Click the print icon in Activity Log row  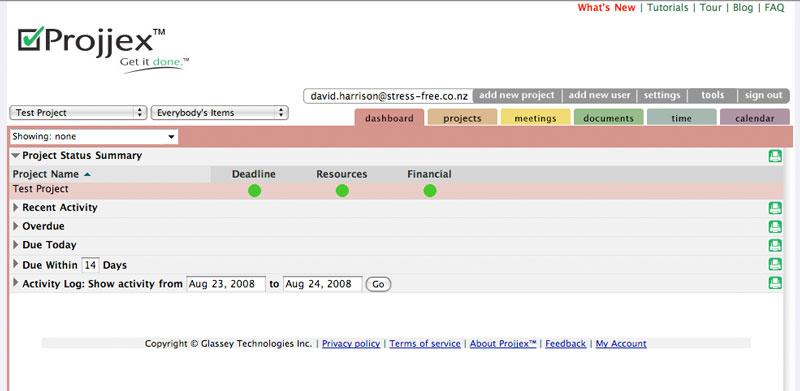pyautogui.click(x=775, y=283)
